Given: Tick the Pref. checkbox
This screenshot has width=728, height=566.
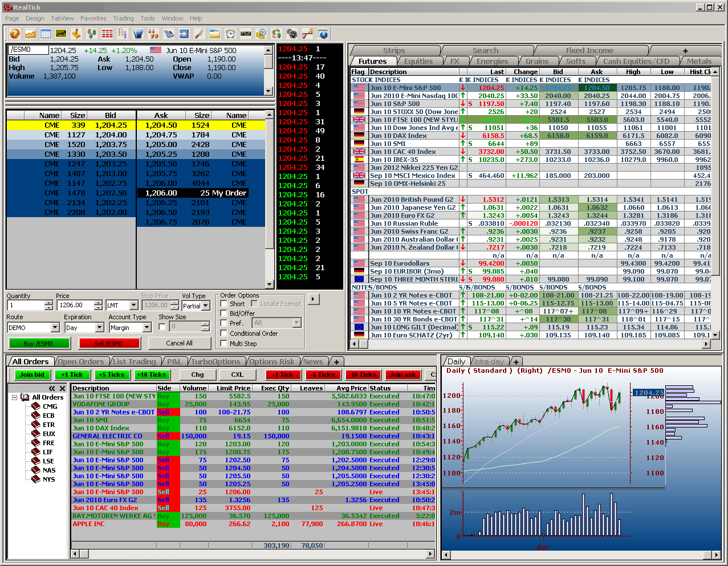Looking at the screenshot, I should pos(224,323).
